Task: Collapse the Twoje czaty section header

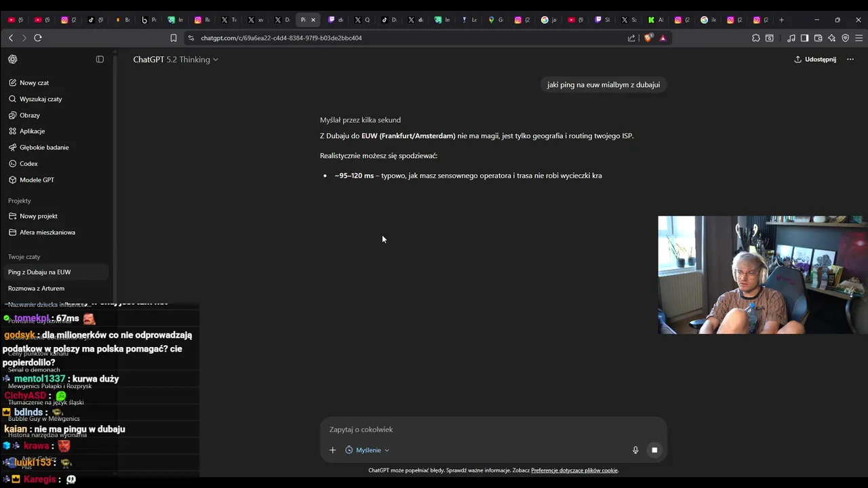Action: point(24,257)
